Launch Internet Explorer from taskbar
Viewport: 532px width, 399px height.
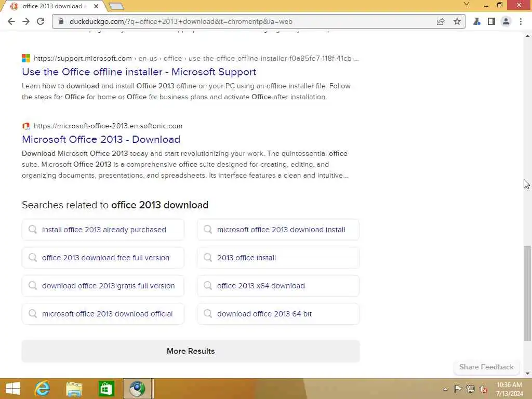[43, 389]
